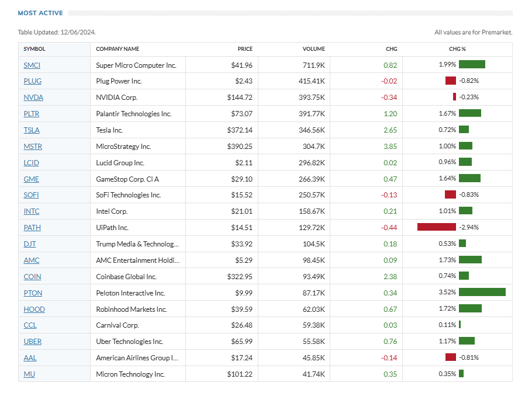The width and height of the screenshot is (532, 393).
Task: Click the $372.14 Tesla price
Action: point(240,130)
